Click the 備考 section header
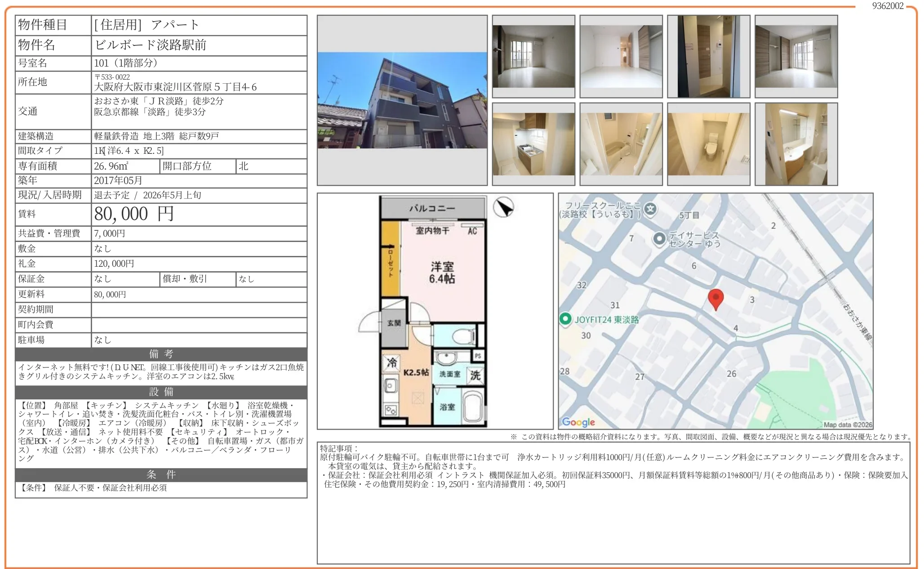Viewport: 924px width, 569px height. click(x=161, y=354)
